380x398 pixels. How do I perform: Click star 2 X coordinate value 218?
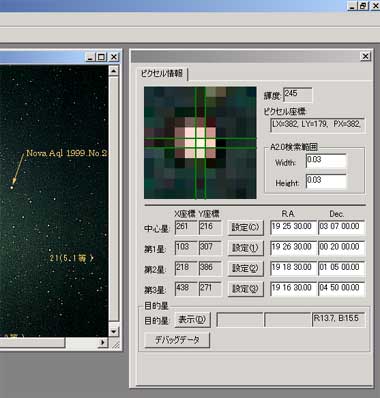point(186,268)
